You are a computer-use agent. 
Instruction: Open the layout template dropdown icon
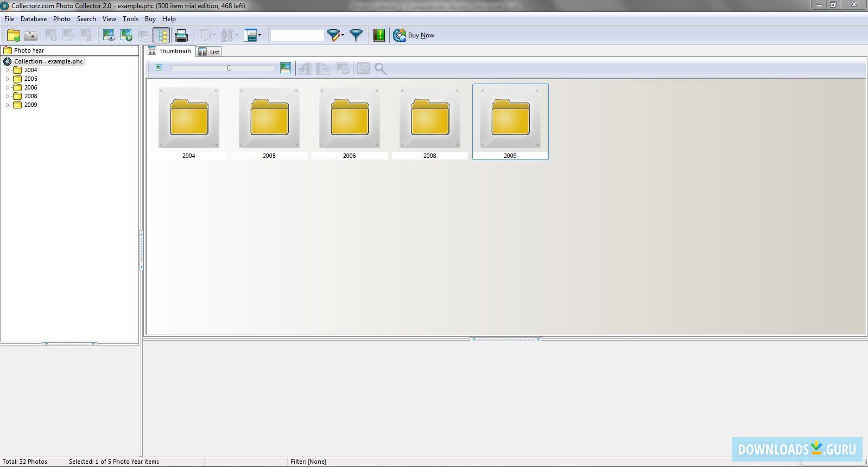pos(252,36)
